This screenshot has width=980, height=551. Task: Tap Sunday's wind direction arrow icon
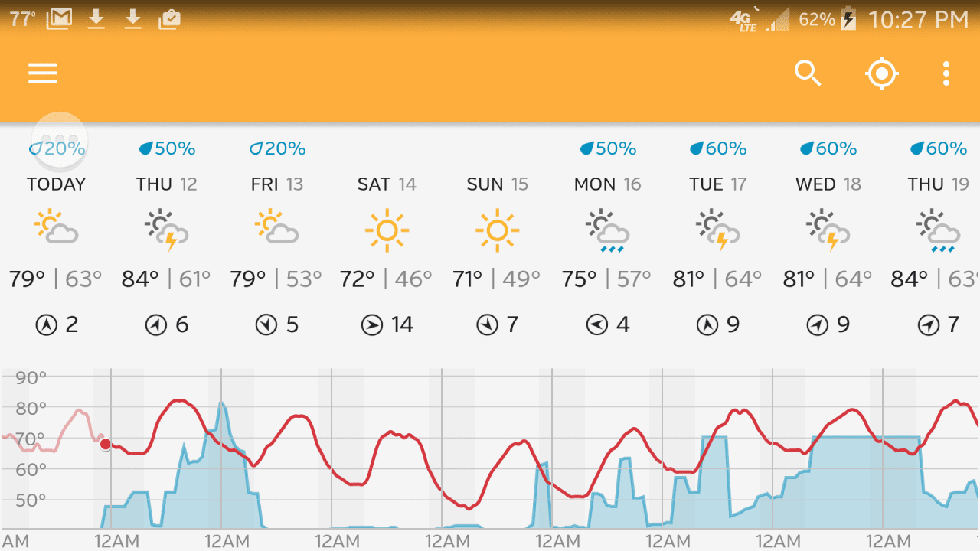pos(487,326)
